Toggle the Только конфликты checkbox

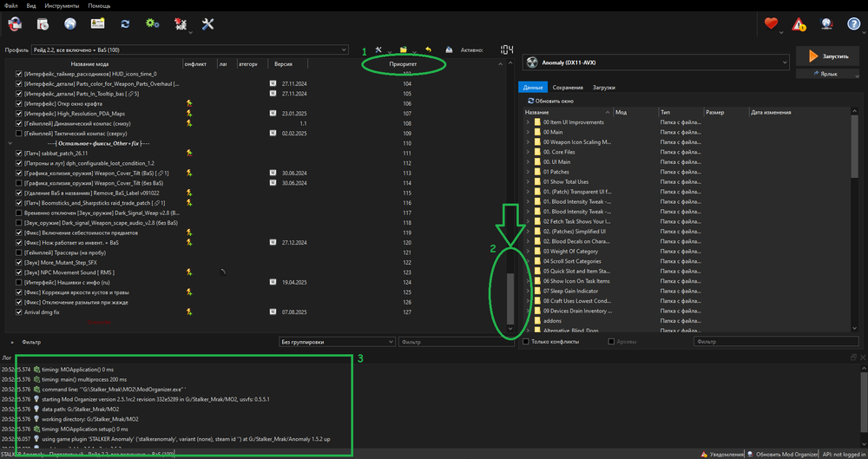(527, 342)
